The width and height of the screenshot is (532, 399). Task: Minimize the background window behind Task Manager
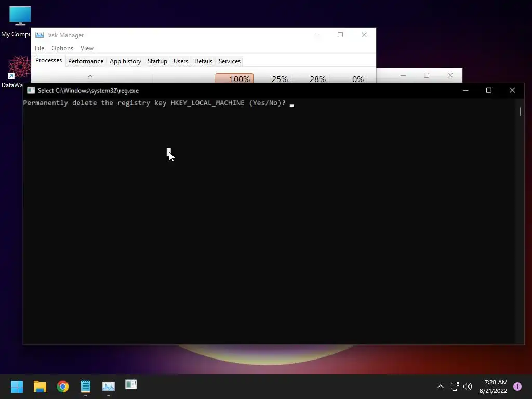pyautogui.click(x=403, y=75)
